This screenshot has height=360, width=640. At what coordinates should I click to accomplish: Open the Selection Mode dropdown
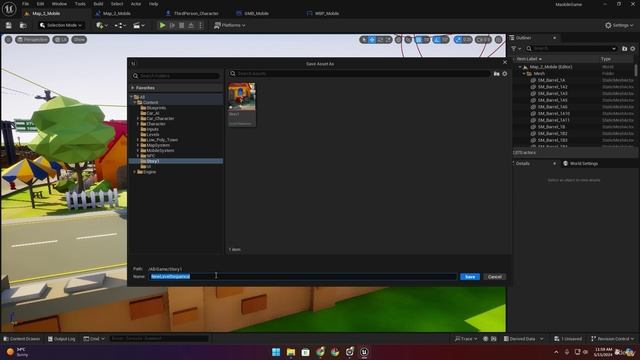61,25
